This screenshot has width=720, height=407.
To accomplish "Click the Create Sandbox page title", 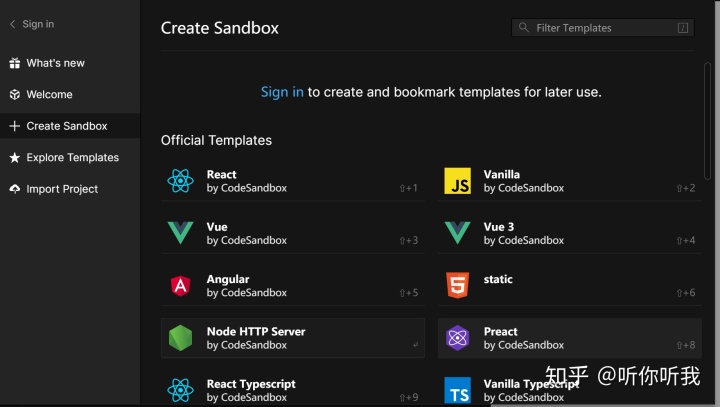I will 219,28.
